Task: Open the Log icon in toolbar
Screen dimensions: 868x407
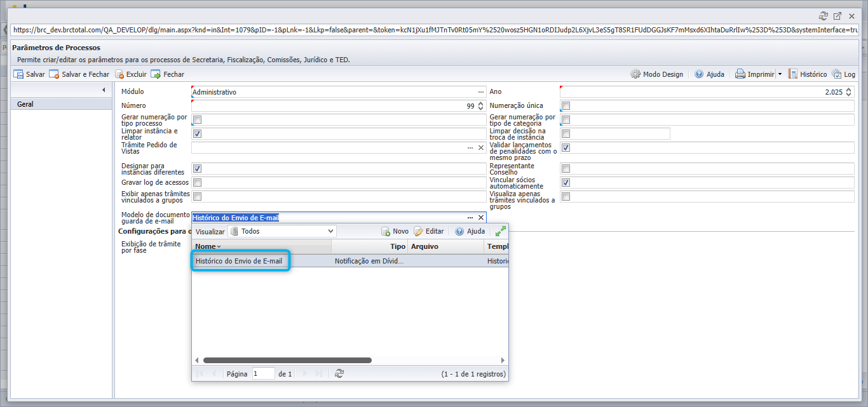Action: click(x=836, y=74)
